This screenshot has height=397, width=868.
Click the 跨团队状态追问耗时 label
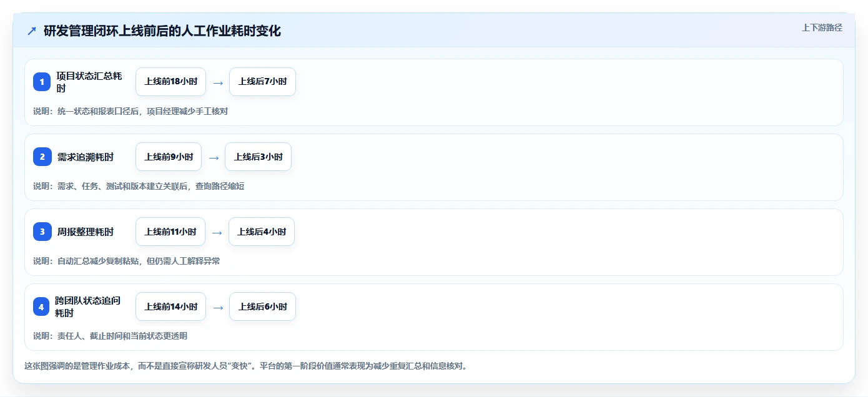[87, 306]
